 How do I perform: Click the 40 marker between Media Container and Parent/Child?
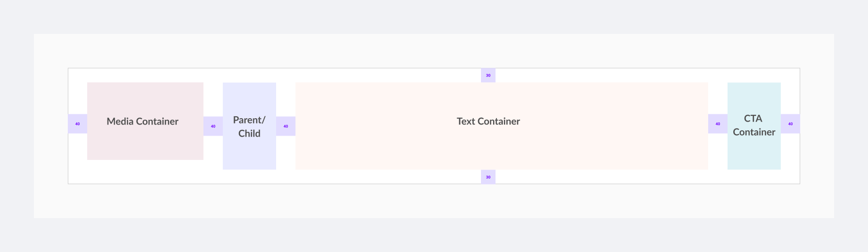click(213, 126)
